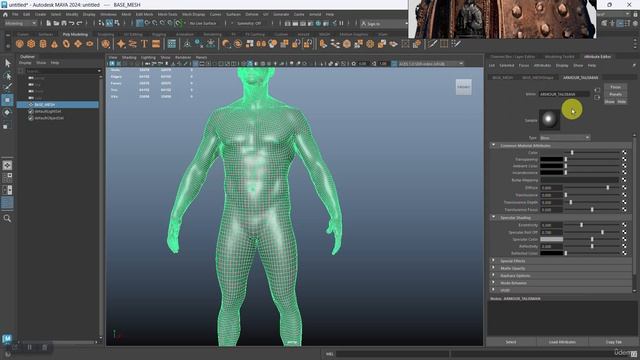Choose the Lasso select tool

7,76
